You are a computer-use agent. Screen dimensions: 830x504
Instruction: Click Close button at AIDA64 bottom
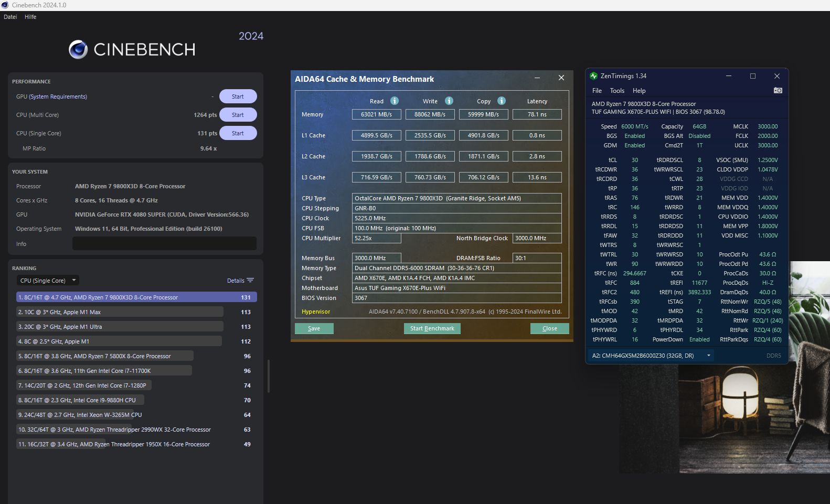point(549,328)
